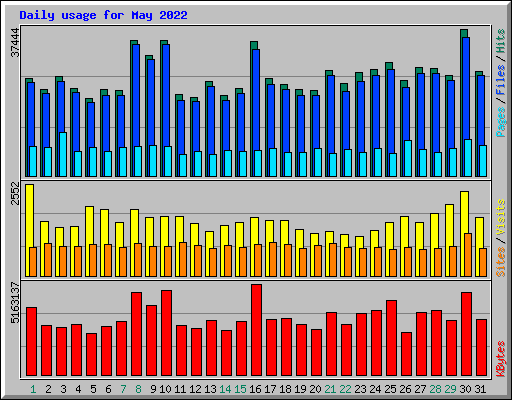
Task: Click the red KBytes bar for day 26
Action: click(x=406, y=354)
